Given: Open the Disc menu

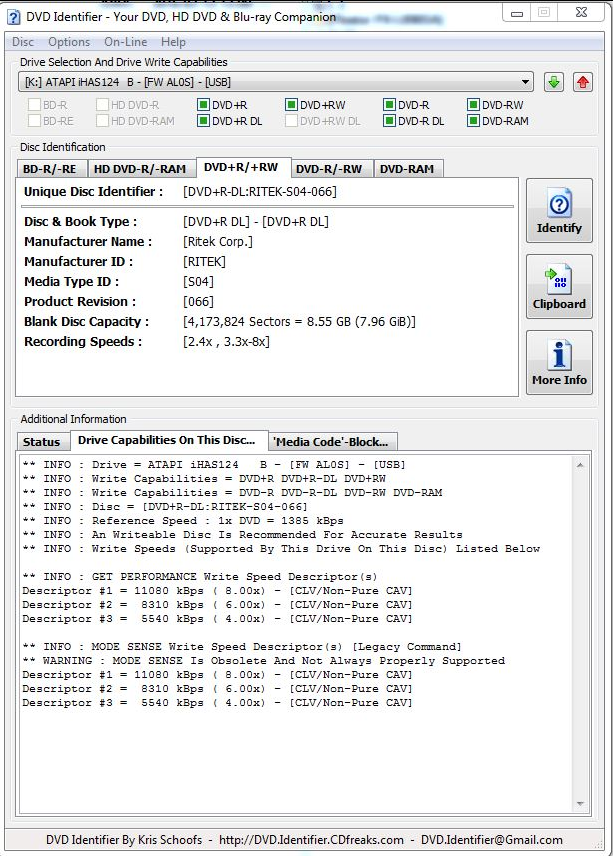Looking at the screenshot, I should click(23, 42).
